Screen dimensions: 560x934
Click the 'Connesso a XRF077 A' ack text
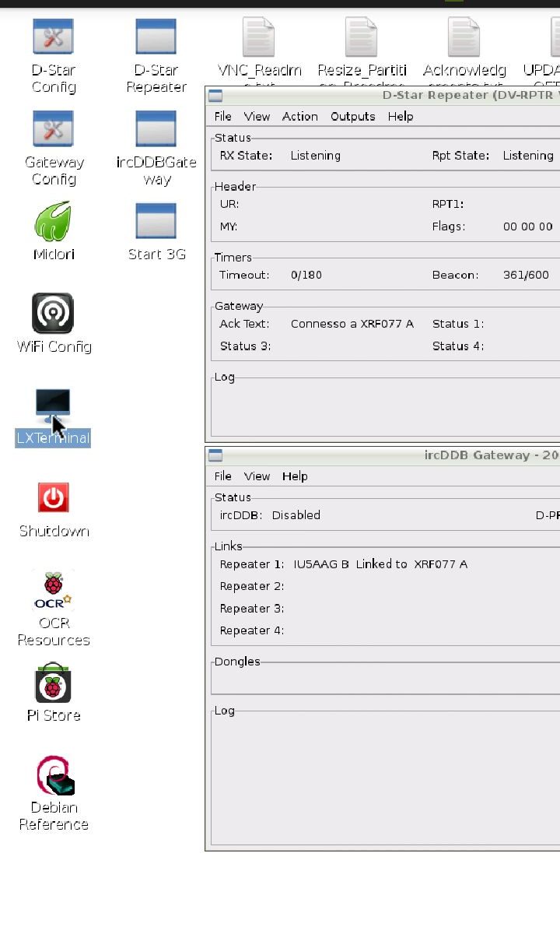click(x=352, y=324)
